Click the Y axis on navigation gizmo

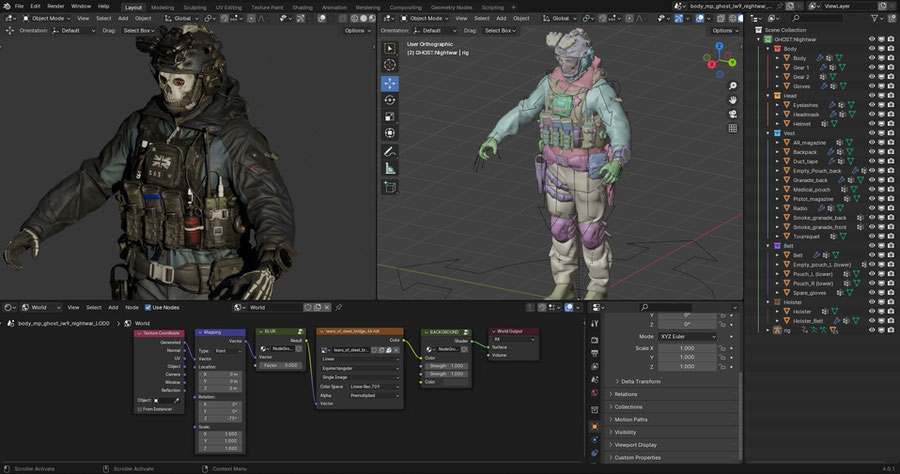(733, 62)
